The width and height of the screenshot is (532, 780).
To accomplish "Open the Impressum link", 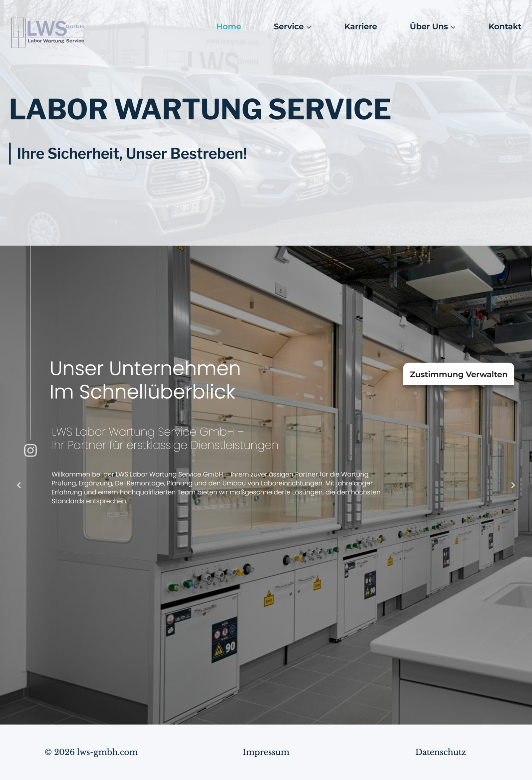I will [266, 752].
